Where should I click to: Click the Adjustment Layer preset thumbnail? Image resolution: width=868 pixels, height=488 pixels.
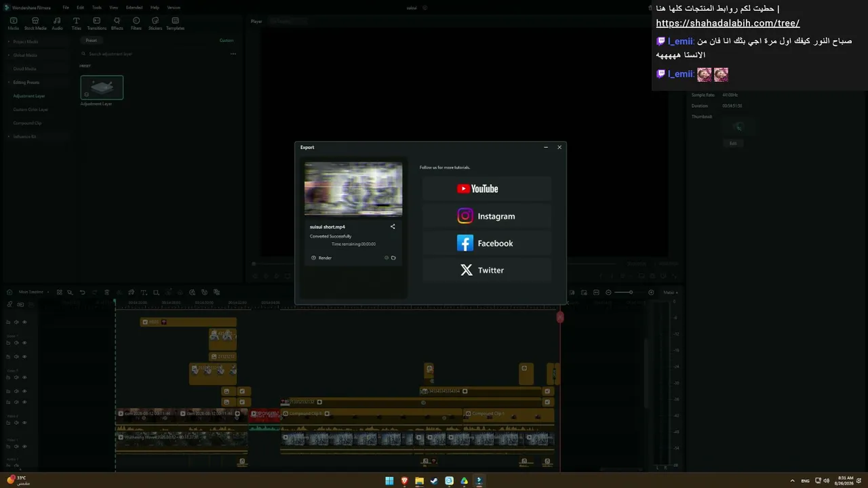click(102, 87)
